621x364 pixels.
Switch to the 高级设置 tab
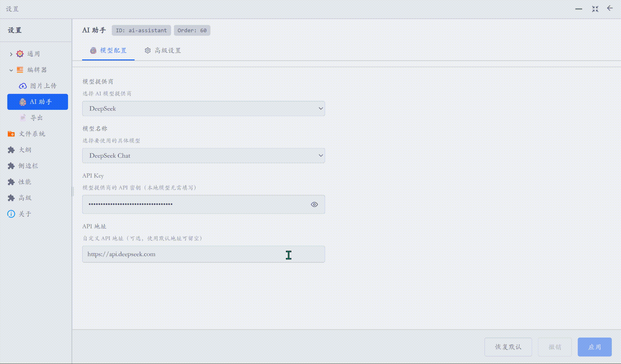163,50
